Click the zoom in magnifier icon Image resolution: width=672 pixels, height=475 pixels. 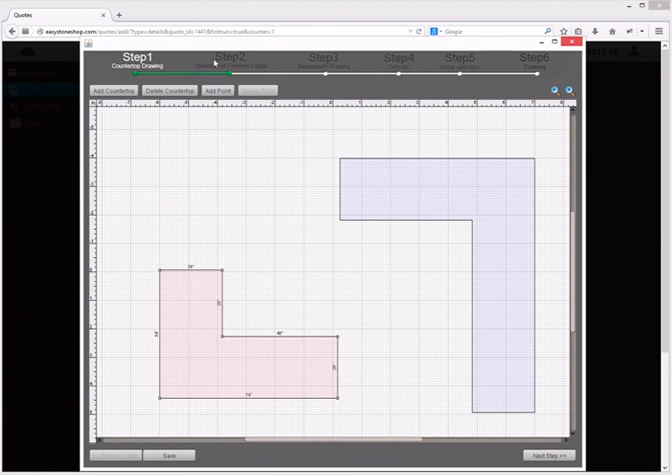[x=569, y=91]
